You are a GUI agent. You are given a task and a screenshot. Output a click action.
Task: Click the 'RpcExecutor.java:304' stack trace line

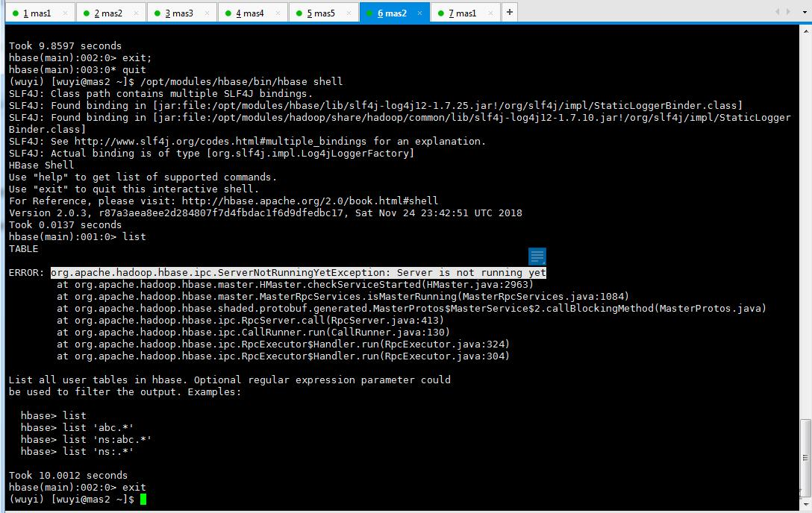[284, 356]
